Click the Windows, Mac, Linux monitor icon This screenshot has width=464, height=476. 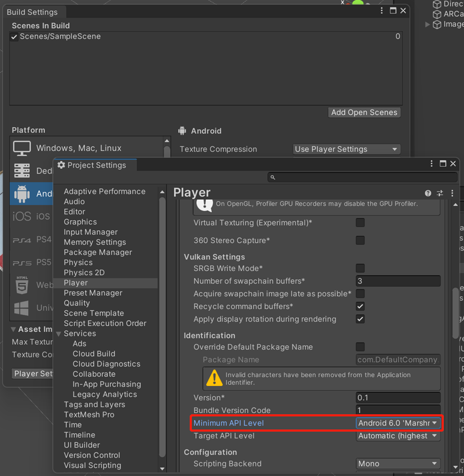pyautogui.click(x=22, y=148)
